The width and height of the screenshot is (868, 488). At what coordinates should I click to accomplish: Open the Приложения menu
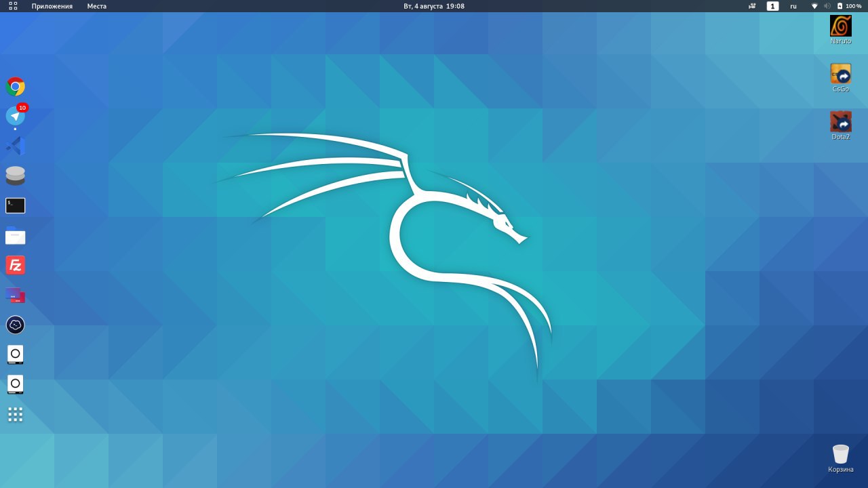click(52, 6)
